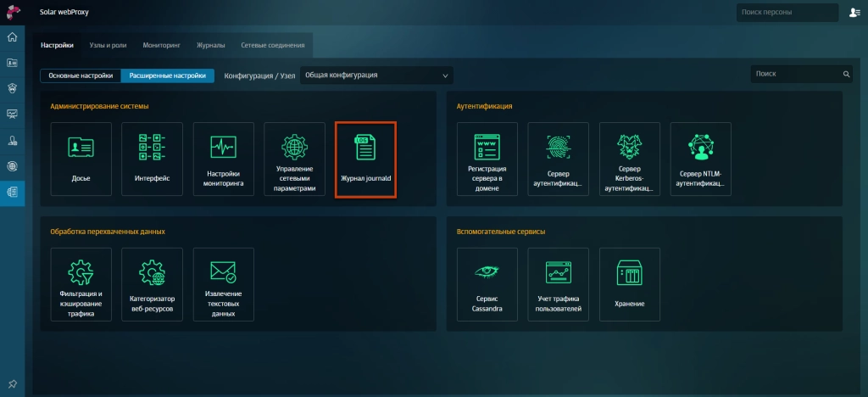Click the Поиск settings search field
This screenshot has height=397, width=868.
coord(802,74)
